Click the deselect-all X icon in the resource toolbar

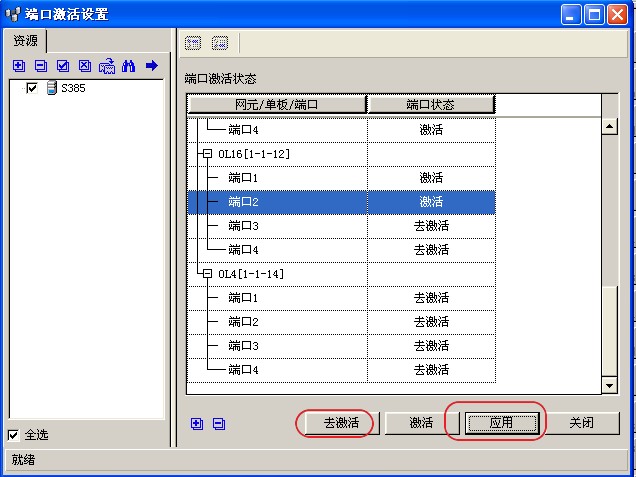click(84, 66)
